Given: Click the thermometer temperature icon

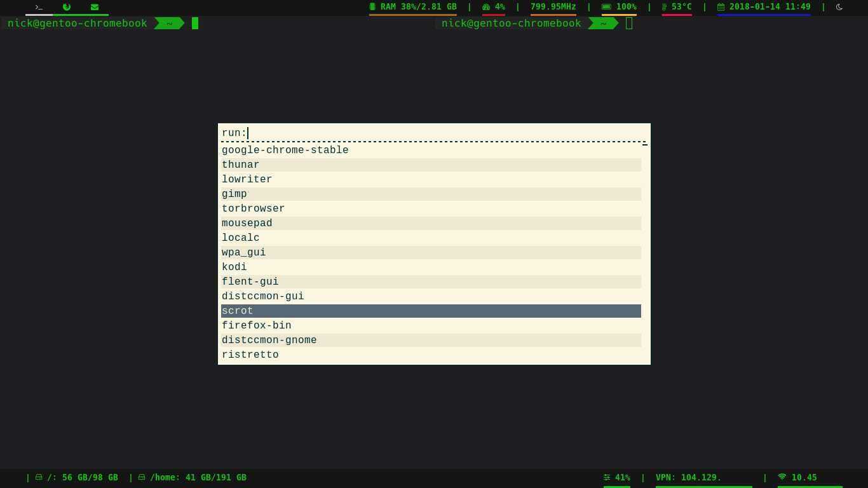Looking at the screenshot, I should point(665,7).
